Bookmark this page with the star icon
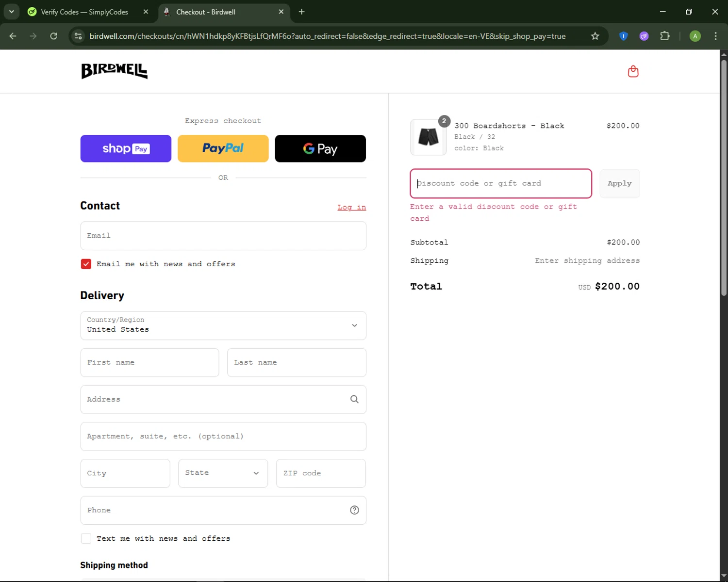Screen dimensions: 728x582 click(x=595, y=36)
